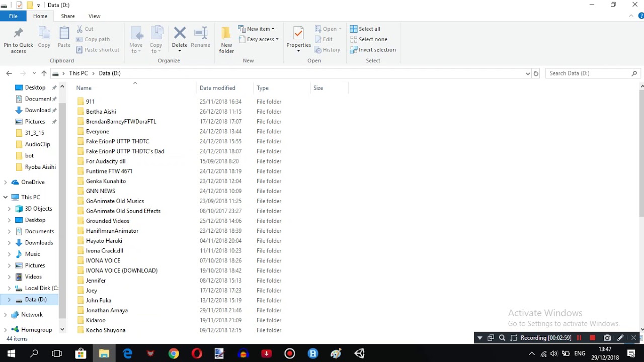
Task: Click the Copy ribbon icon
Action: click(x=44, y=34)
